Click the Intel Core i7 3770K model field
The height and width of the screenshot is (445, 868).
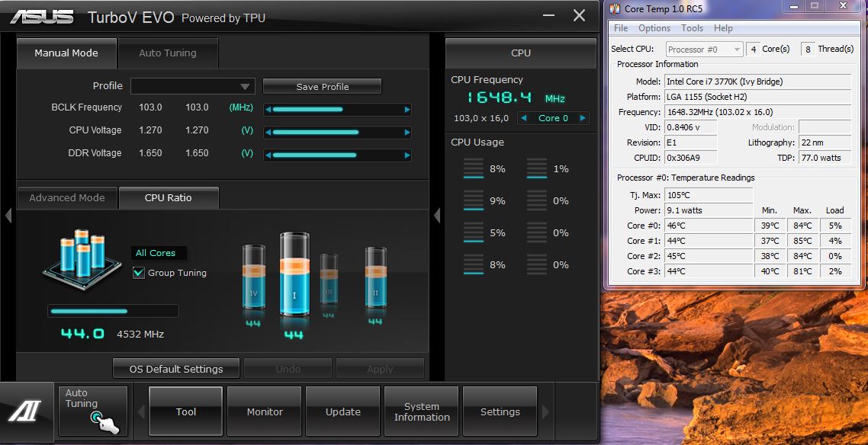click(x=757, y=82)
